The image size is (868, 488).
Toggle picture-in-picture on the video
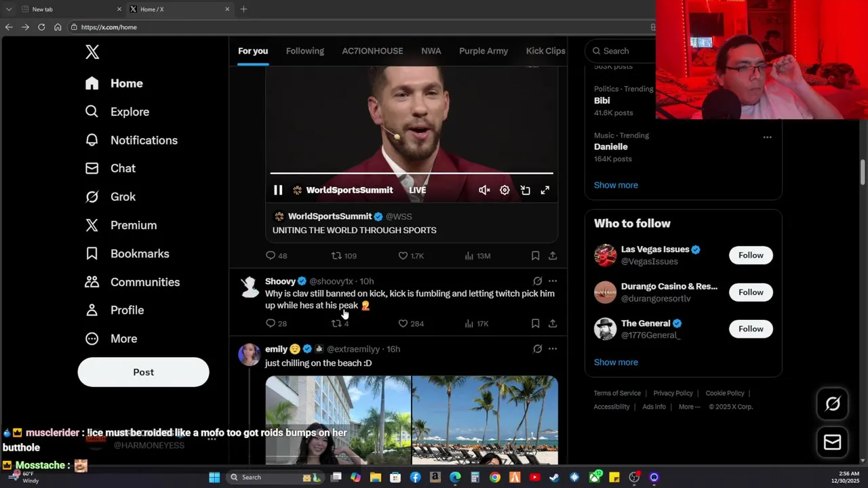pyautogui.click(x=525, y=190)
